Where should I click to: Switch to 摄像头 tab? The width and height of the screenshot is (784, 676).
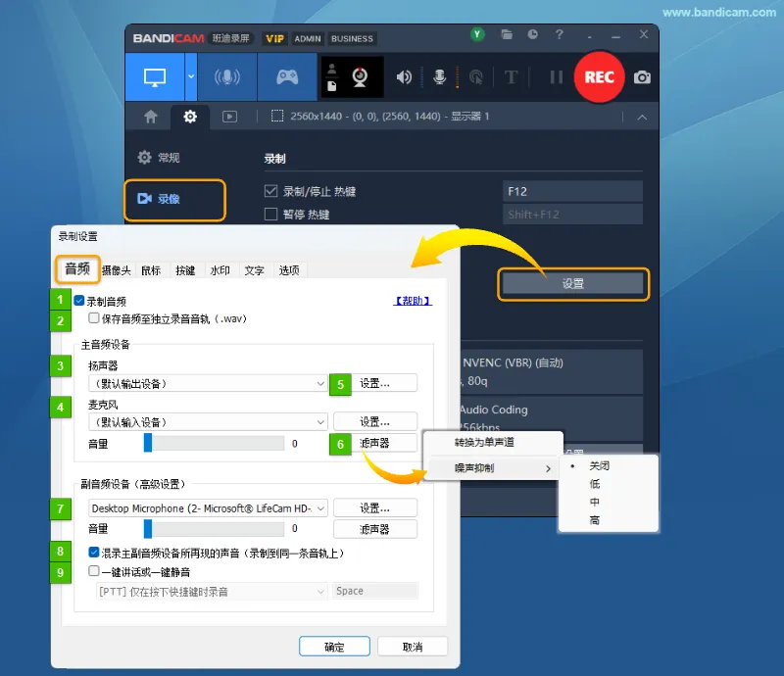117,270
